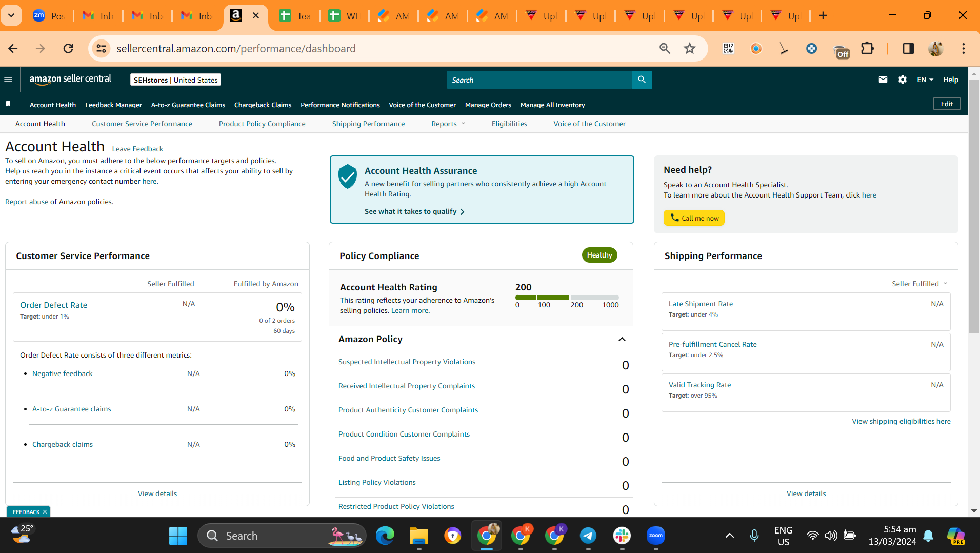Show hidden system tray icons chevron
This screenshot has height=553, width=980.
click(729, 536)
